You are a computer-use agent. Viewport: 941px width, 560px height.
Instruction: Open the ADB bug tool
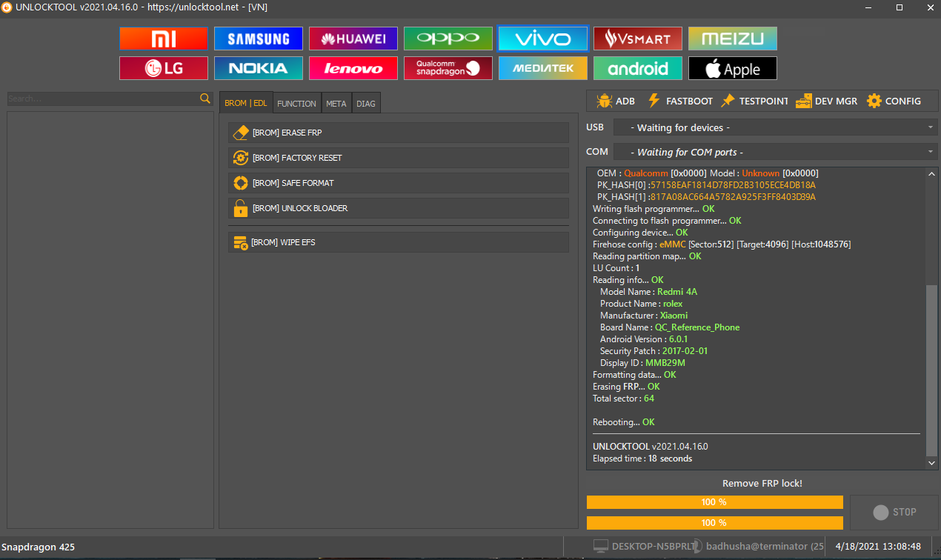(x=615, y=101)
